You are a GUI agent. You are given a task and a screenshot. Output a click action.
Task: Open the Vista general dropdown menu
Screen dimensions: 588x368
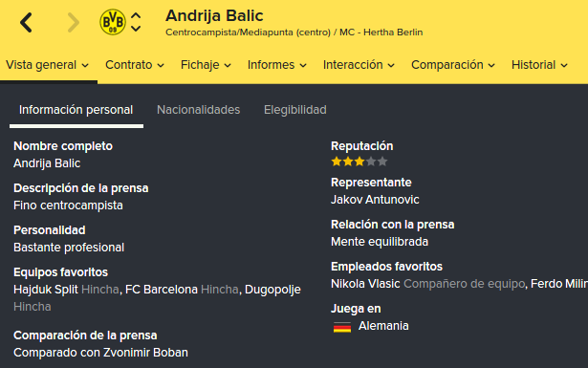pyautogui.click(x=47, y=65)
